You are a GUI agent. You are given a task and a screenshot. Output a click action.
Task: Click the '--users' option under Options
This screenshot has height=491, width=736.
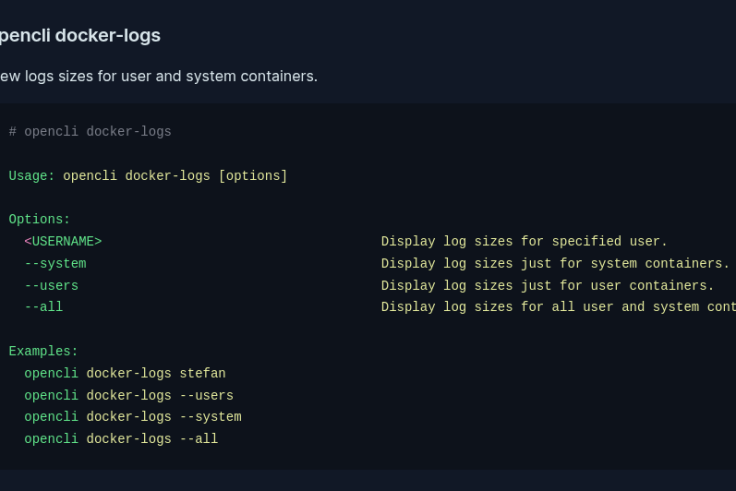point(52,285)
